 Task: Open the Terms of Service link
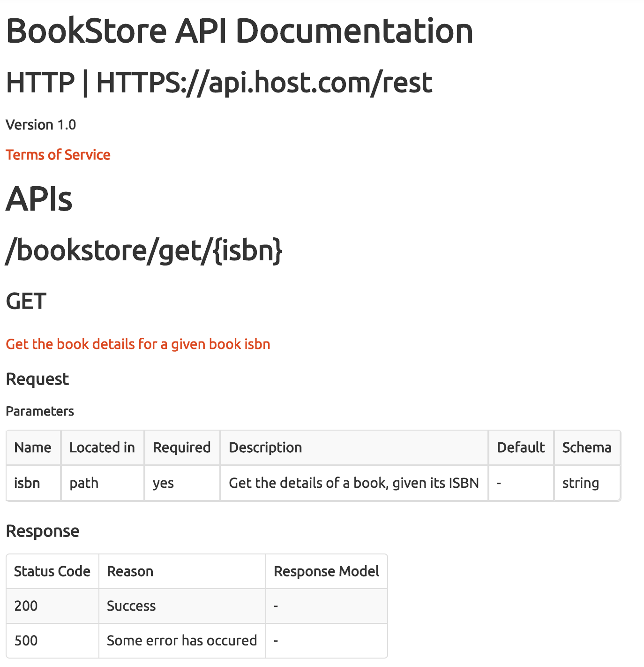(58, 155)
